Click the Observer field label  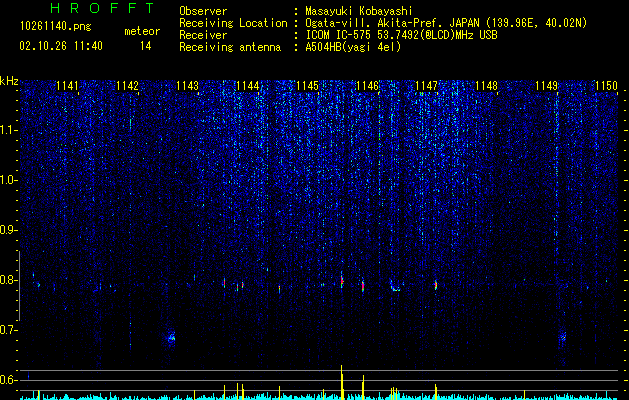coord(203,11)
